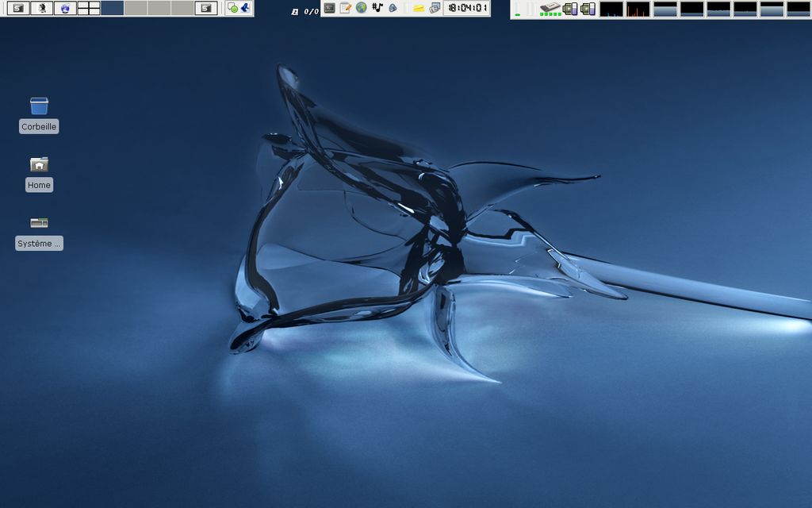This screenshot has height=508, width=812.
Task: Switch to the highlighted blue workspace in pager
Action: click(112, 8)
